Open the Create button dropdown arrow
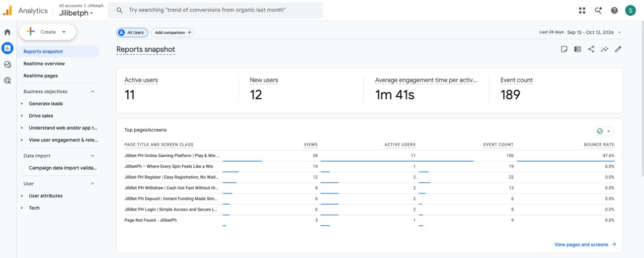The width and height of the screenshot is (644, 258). [64, 32]
